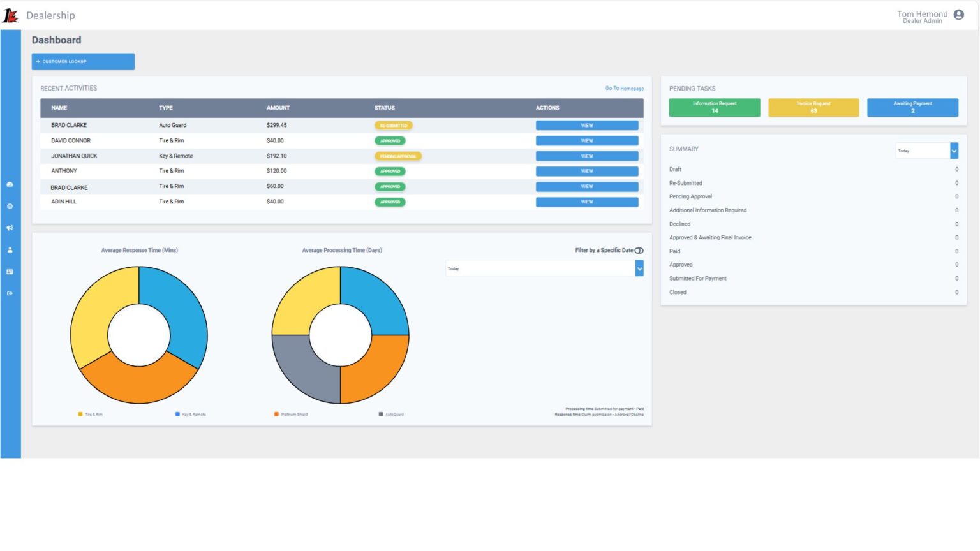Expand the chart date range dropdown
Viewport: 980px width, 551px height.
click(x=542, y=268)
